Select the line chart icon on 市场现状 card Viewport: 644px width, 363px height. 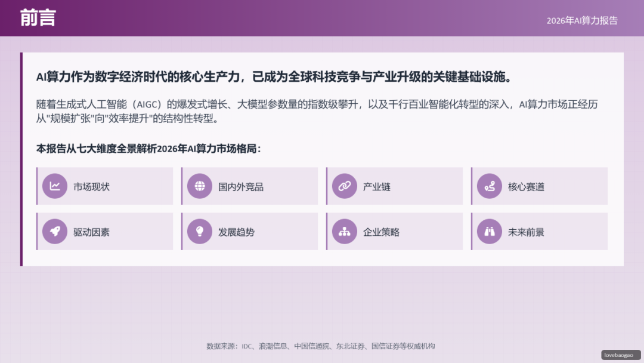pos(55,186)
